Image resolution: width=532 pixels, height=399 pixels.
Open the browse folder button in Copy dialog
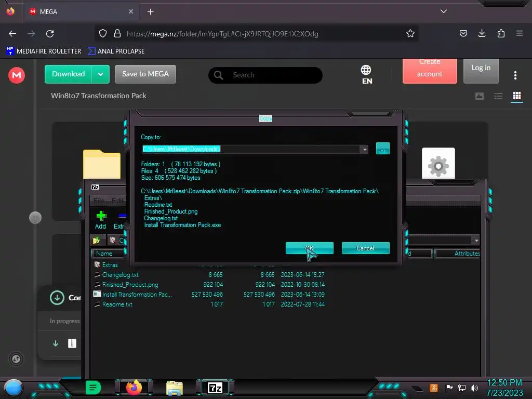click(x=383, y=149)
